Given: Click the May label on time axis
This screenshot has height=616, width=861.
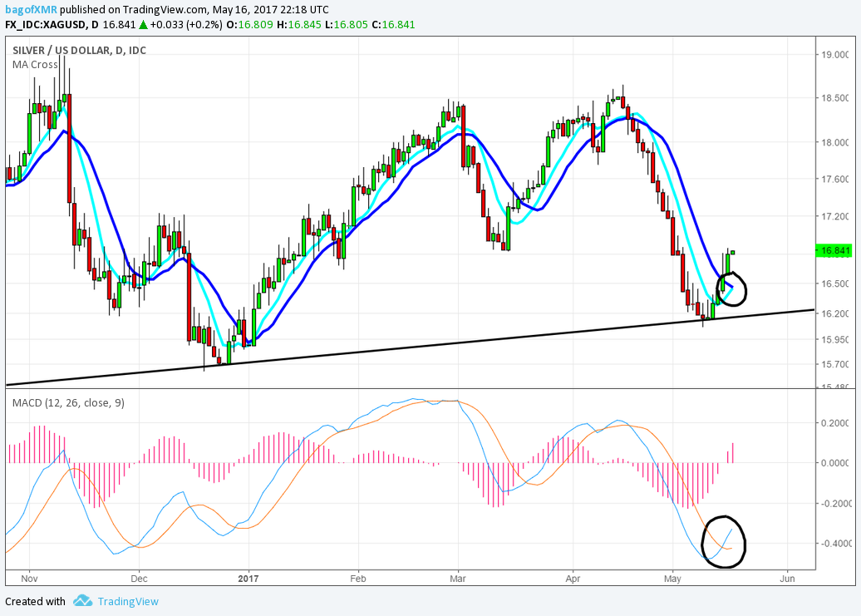Looking at the screenshot, I should (672, 579).
